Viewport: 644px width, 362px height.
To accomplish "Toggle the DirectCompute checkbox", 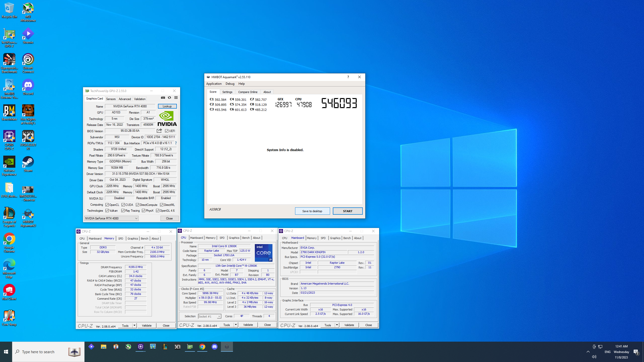I will pyautogui.click(x=137, y=205).
